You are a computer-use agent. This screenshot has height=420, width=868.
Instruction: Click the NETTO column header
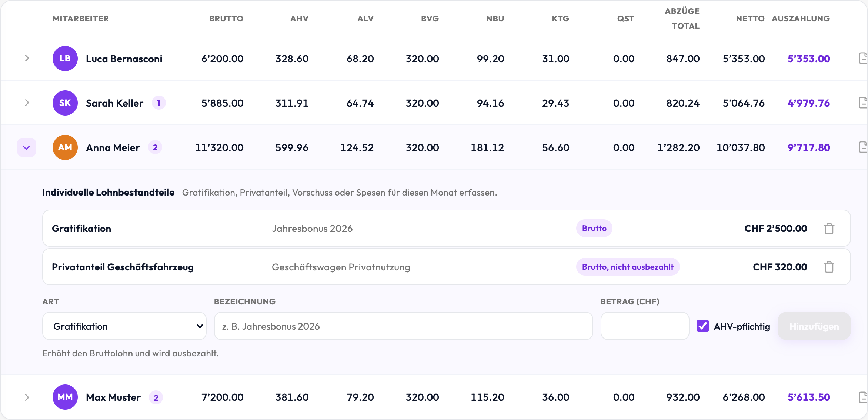click(750, 19)
